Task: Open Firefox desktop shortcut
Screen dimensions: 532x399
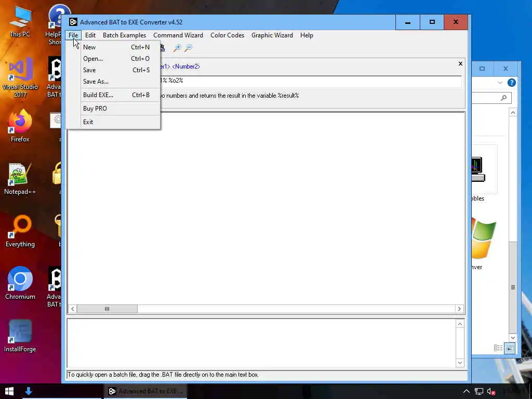Action: (20, 126)
